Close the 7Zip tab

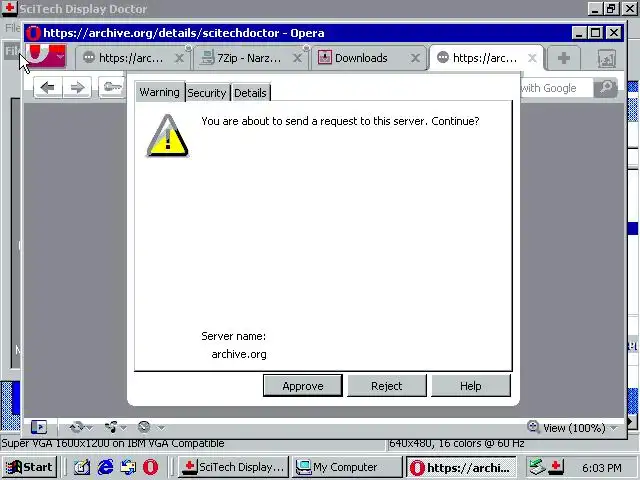pos(298,58)
